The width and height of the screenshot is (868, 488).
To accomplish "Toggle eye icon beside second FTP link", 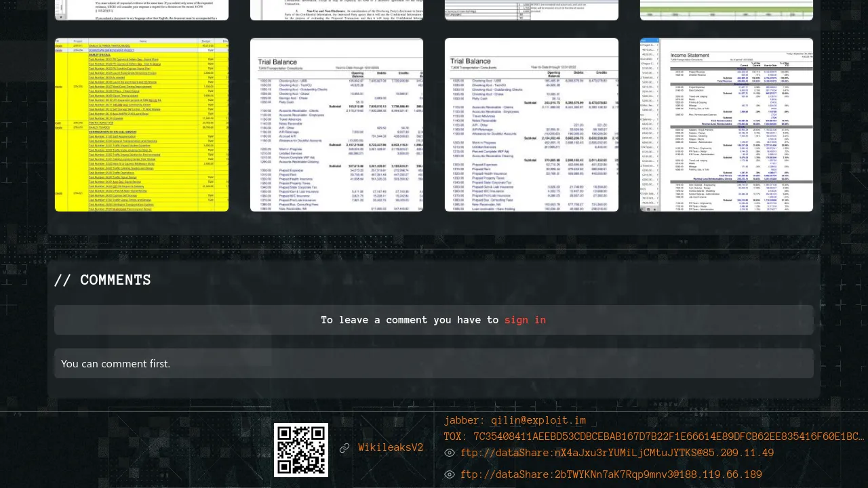I will (450, 475).
